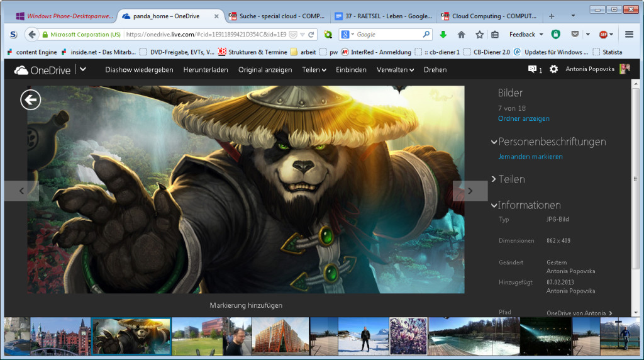Image resolution: width=644 pixels, height=360 pixels.
Task: Click Antonia Popovska's profile picture
Action: pyautogui.click(x=625, y=69)
